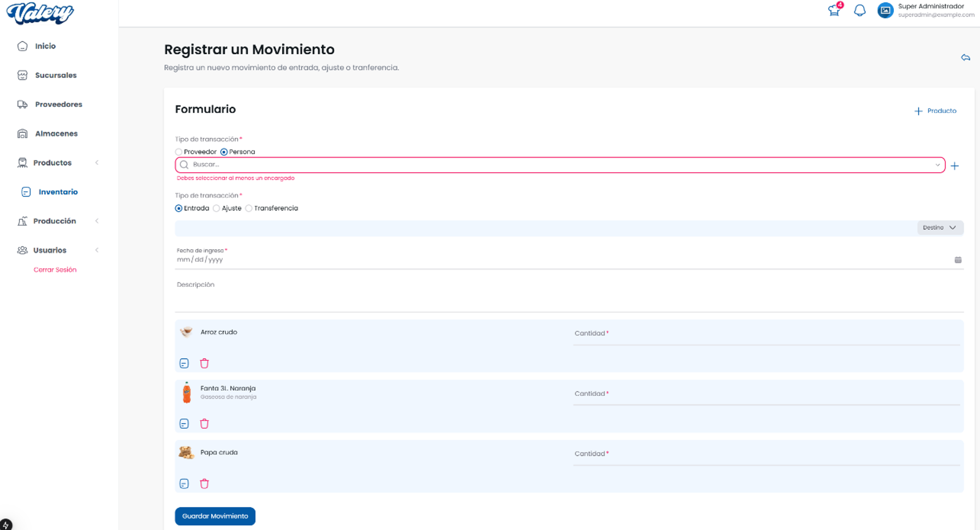The image size is (980, 530).
Task: Click Cantidad field for Fanta 3l. Naranja
Action: (x=766, y=394)
